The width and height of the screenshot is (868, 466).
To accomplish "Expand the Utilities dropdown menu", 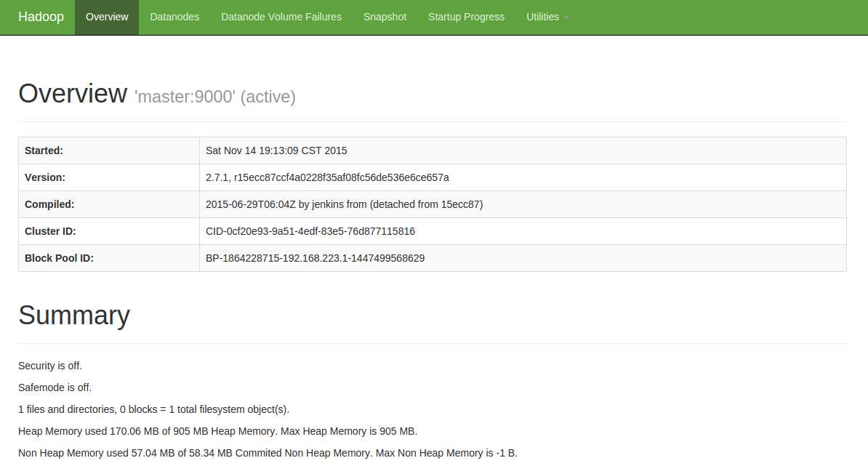I will click(x=547, y=17).
